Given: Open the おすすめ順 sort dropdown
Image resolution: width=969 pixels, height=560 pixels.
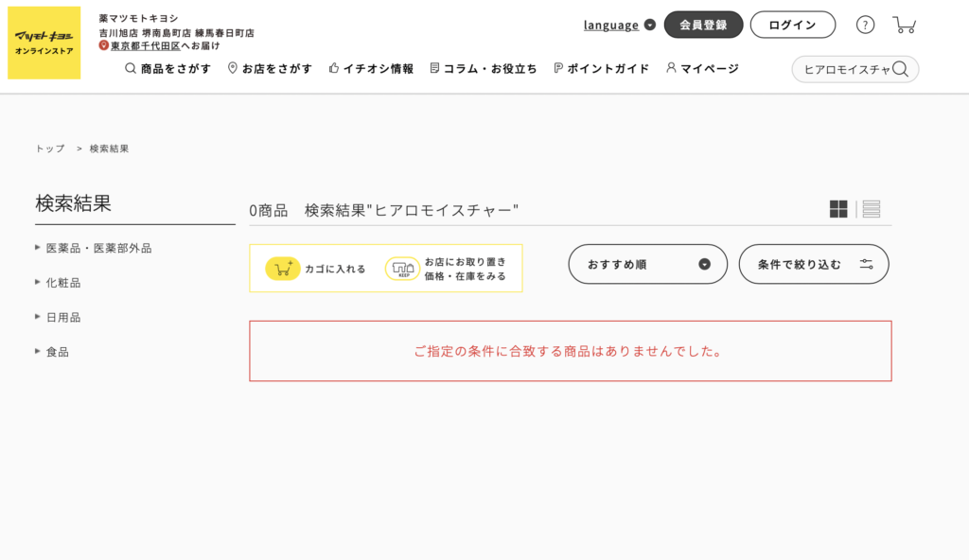Looking at the screenshot, I should pyautogui.click(x=647, y=264).
